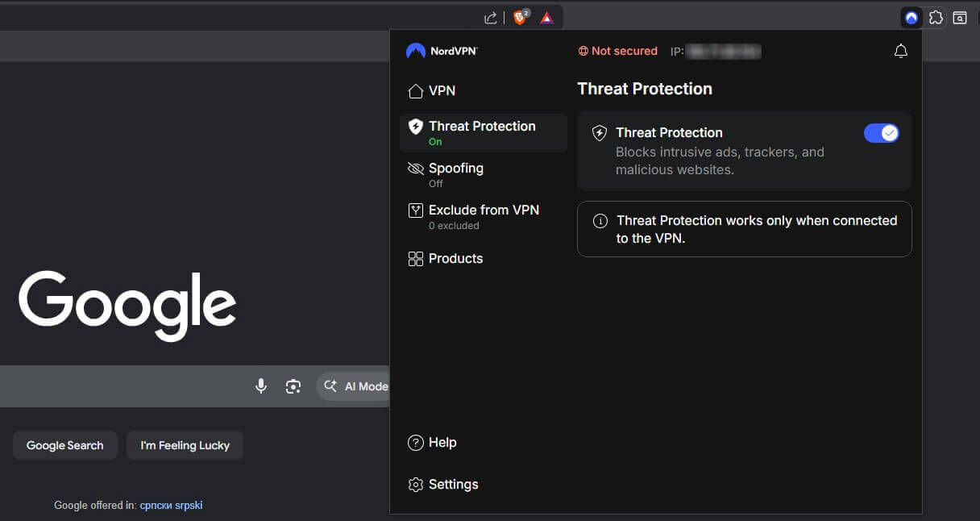The image size is (980, 521).
Task: Open the browser extensions puzzle icon
Action: coord(936,18)
